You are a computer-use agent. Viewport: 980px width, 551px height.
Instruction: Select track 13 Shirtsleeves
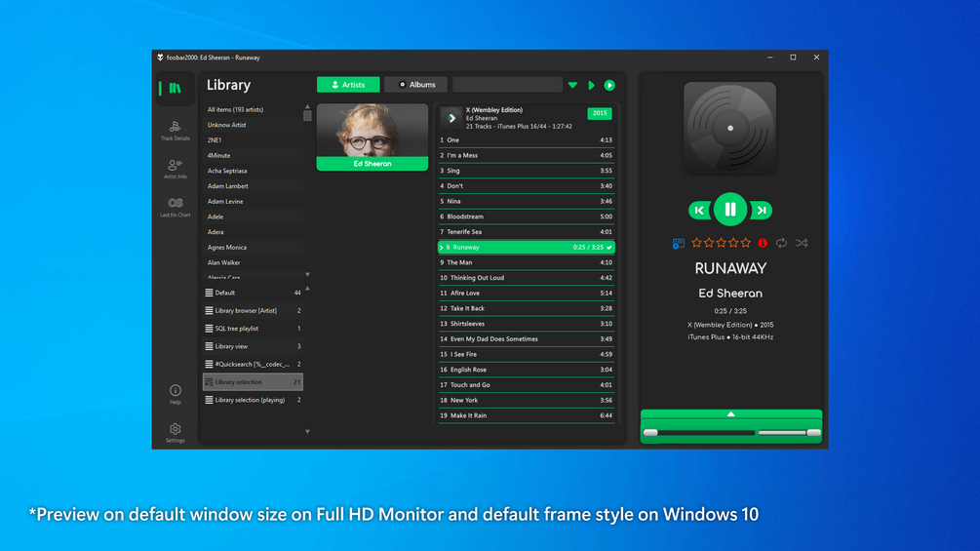point(527,324)
